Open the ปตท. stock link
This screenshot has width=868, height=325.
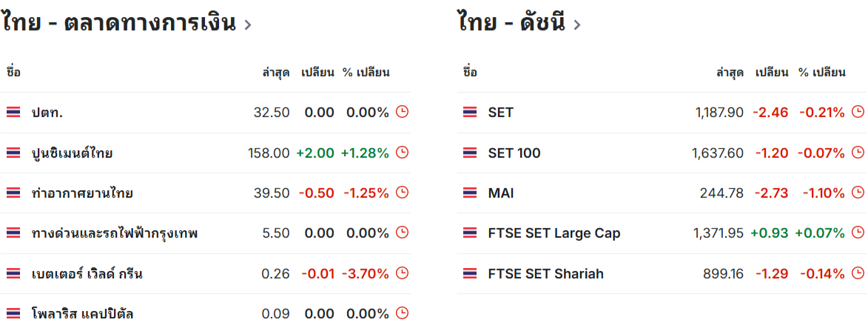pos(47,113)
